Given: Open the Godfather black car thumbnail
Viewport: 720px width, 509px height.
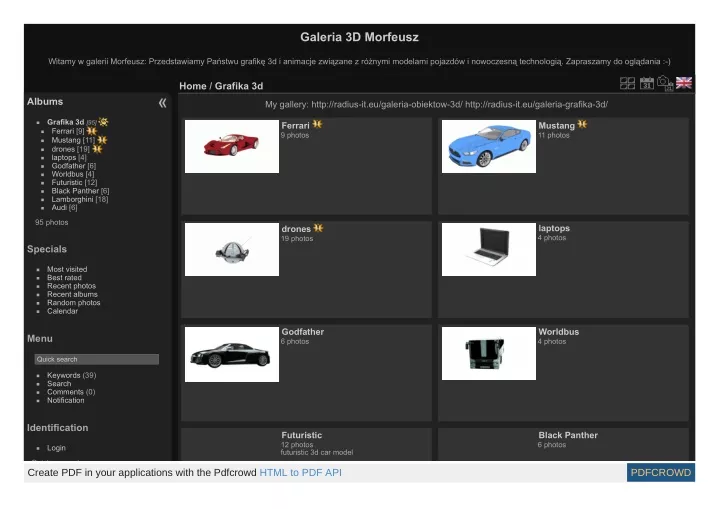Looking at the screenshot, I should pyautogui.click(x=232, y=354).
